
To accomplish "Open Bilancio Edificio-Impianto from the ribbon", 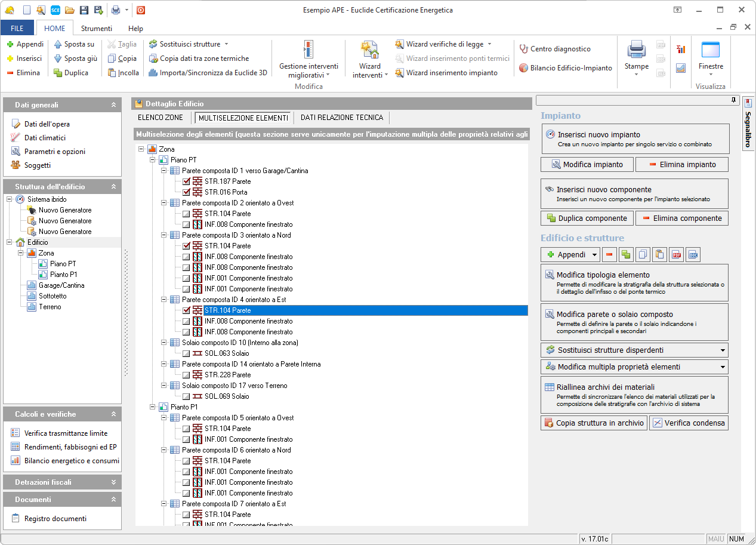I will (566, 68).
